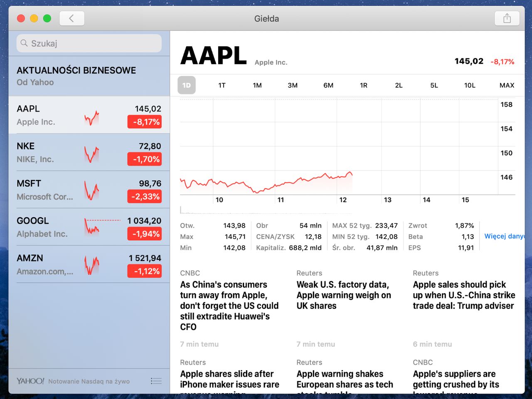Toggle the AAPL -8,17% change badge

coord(144,122)
